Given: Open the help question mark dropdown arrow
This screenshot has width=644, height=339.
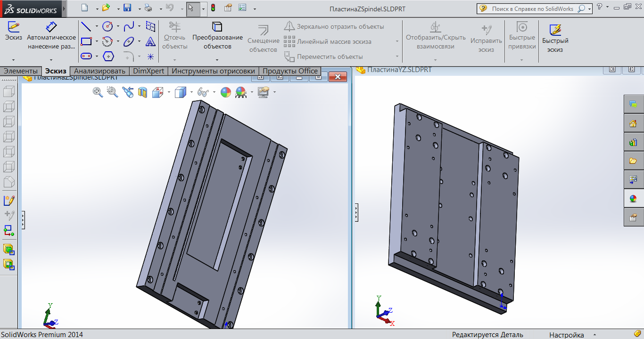Looking at the screenshot, I should 607,8.
